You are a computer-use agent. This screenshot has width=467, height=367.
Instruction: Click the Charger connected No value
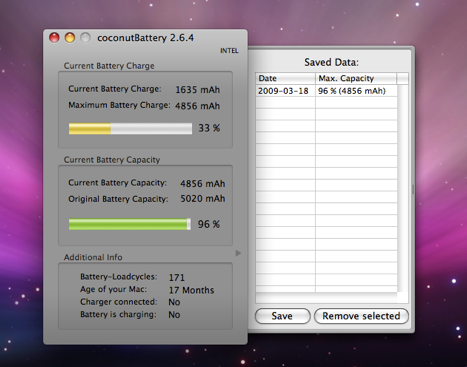(174, 302)
